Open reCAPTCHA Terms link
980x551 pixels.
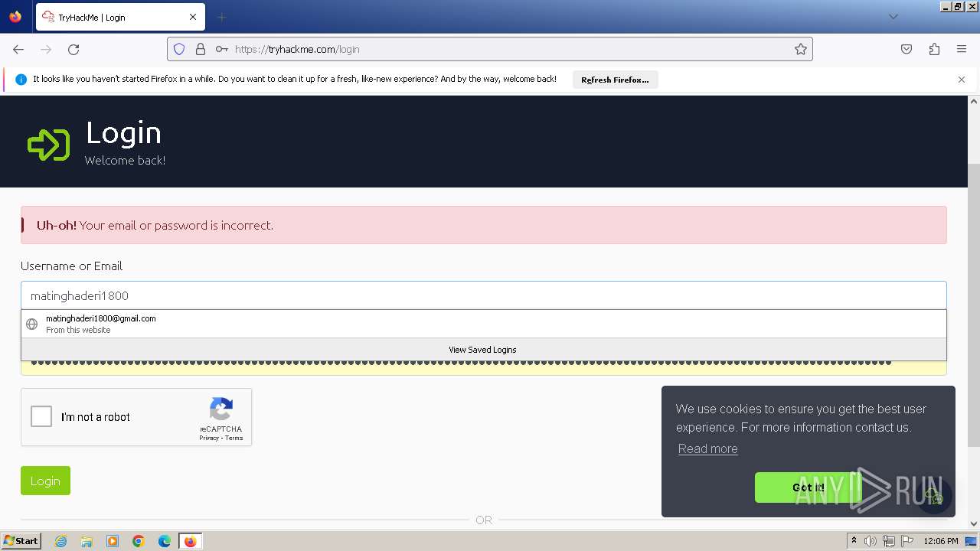click(234, 438)
